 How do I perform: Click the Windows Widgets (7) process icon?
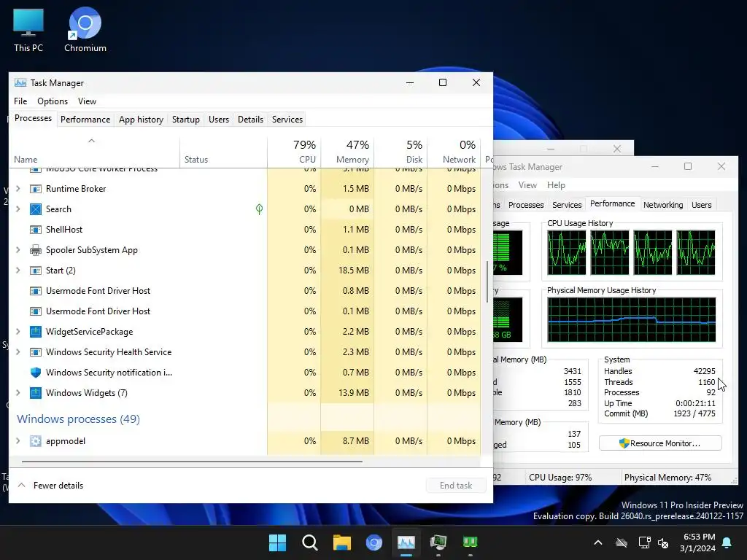coord(36,393)
